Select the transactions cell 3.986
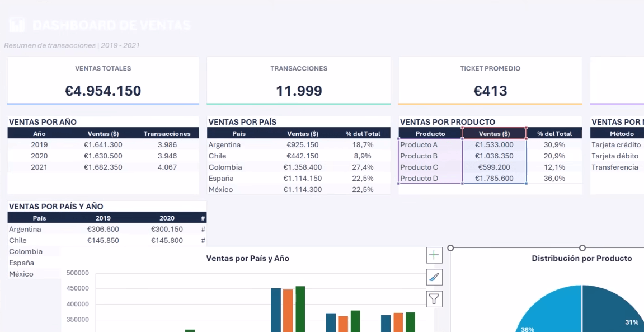Screen dimensions: 644x332 click(167, 144)
